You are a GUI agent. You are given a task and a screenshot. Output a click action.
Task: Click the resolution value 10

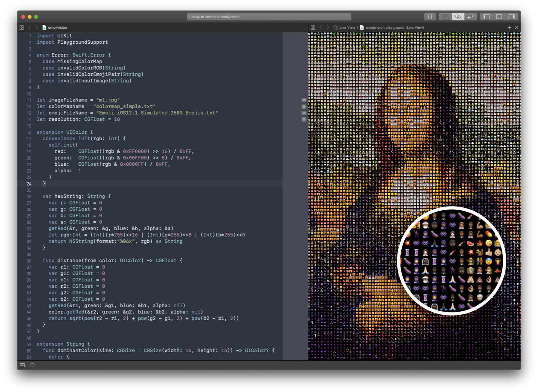click(117, 119)
